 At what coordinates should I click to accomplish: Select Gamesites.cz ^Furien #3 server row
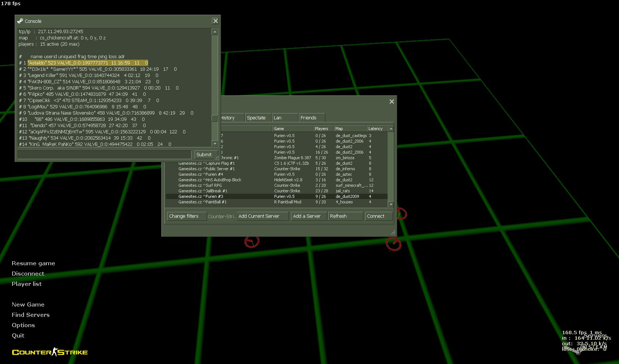(x=276, y=196)
